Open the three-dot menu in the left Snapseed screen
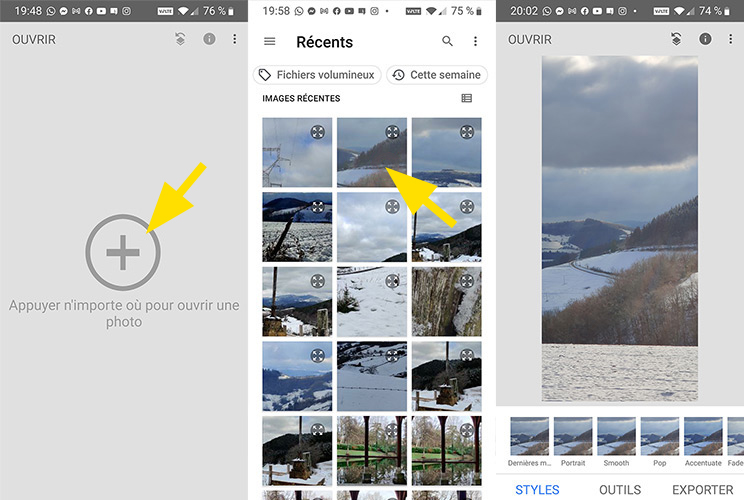 [x=234, y=39]
